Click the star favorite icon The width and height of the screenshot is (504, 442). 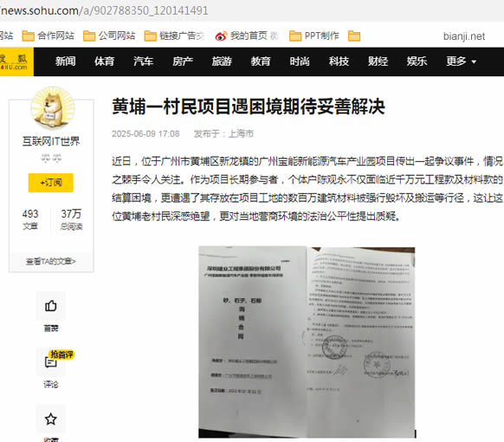(51, 419)
